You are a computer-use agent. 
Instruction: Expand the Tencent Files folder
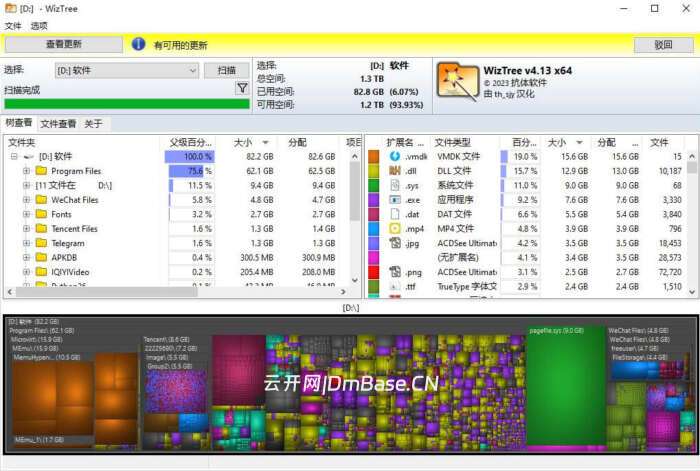26,229
